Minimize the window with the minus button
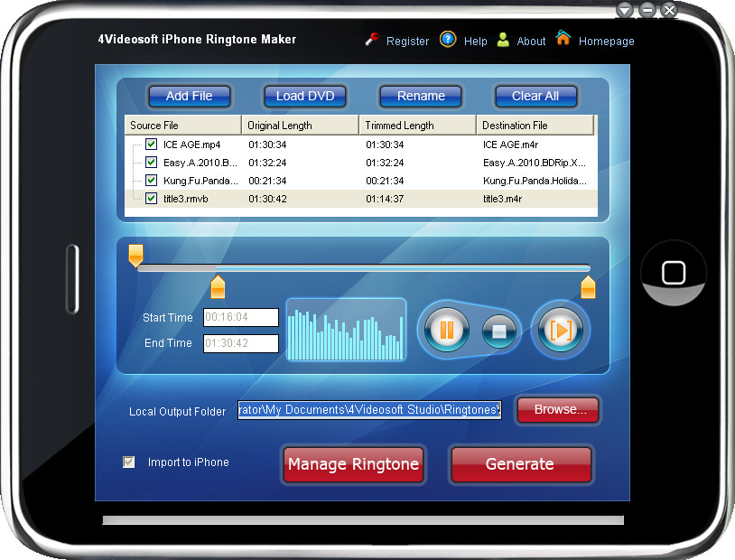The image size is (735, 560). pos(647,10)
